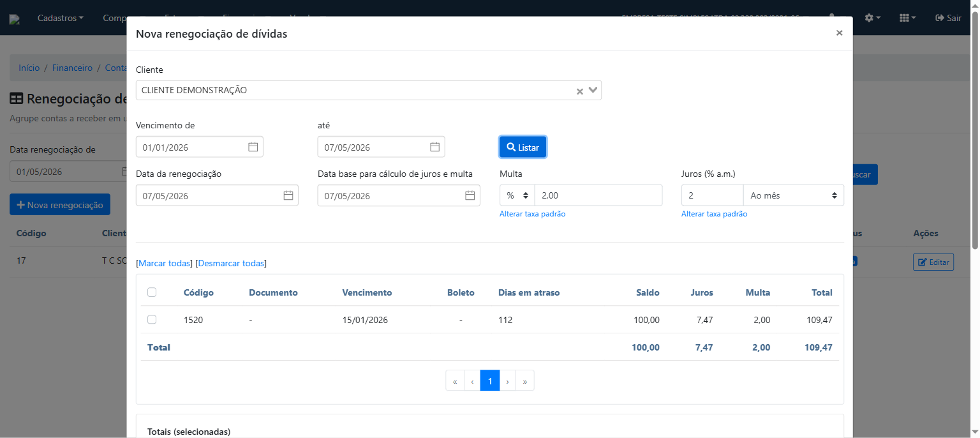The image size is (980, 438).
Task: Click the Juros percent field showing 2
Action: coord(712,195)
